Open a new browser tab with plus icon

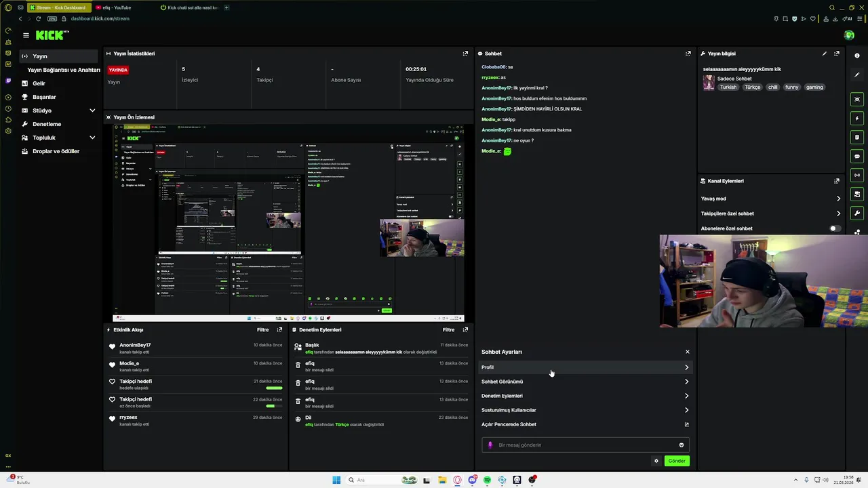coord(226,7)
